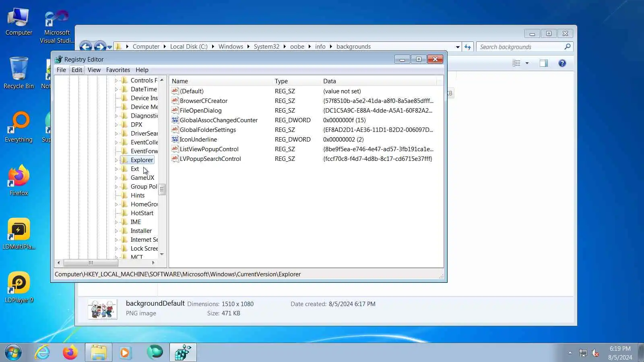Click the tree vertical scrollbar thumb
Image resolution: width=644 pixels, height=362 pixels.
[162, 189]
